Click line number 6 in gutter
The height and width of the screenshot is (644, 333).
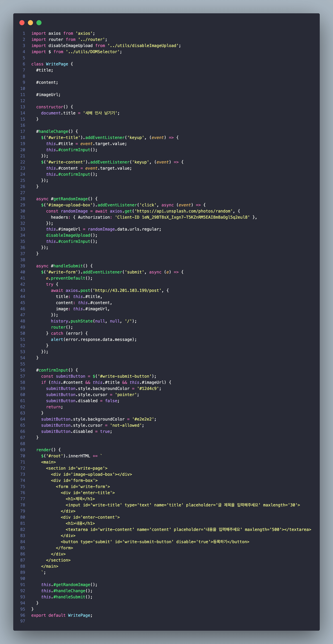(24, 64)
